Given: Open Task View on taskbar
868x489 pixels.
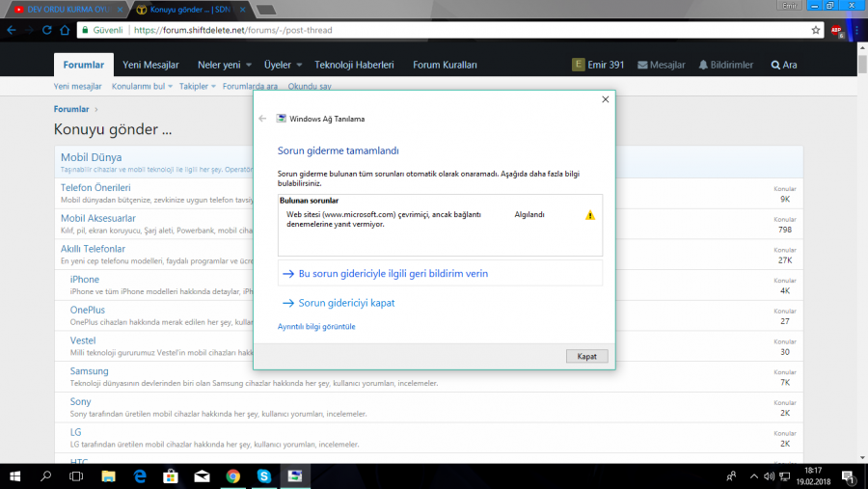Looking at the screenshot, I should coord(76,476).
